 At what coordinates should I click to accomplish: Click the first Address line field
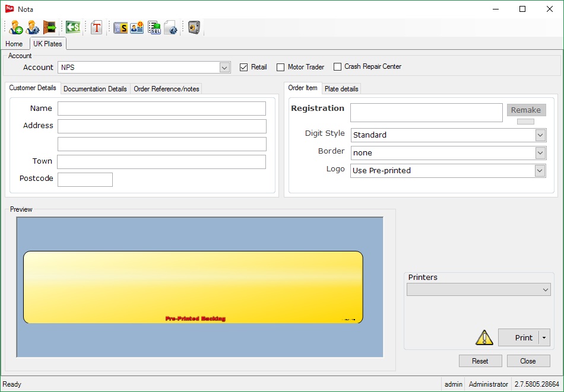(x=162, y=126)
